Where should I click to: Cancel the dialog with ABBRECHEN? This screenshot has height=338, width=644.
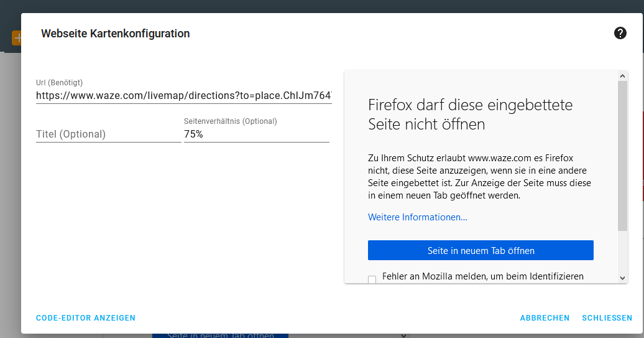(545, 318)
